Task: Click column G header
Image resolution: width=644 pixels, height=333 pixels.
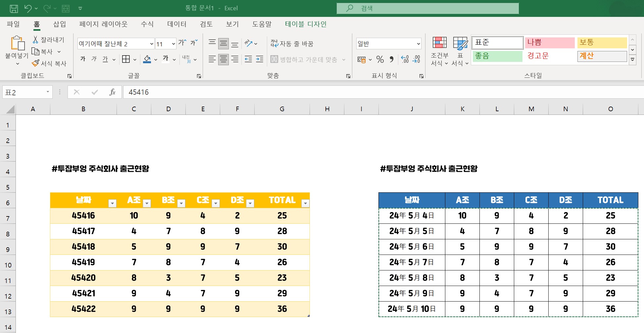Action: coord(282,109)
